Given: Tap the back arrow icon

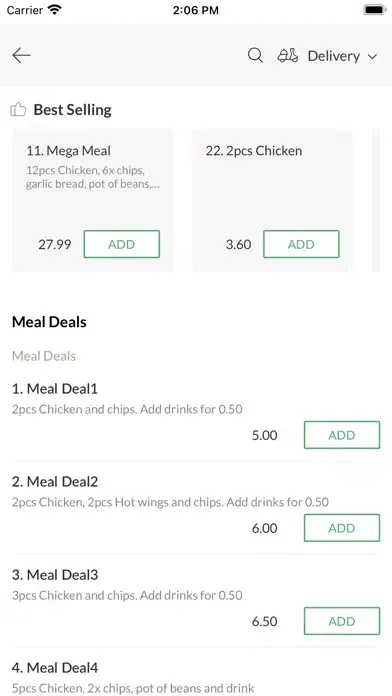Looking at the screenshot, I should point(21,55).
